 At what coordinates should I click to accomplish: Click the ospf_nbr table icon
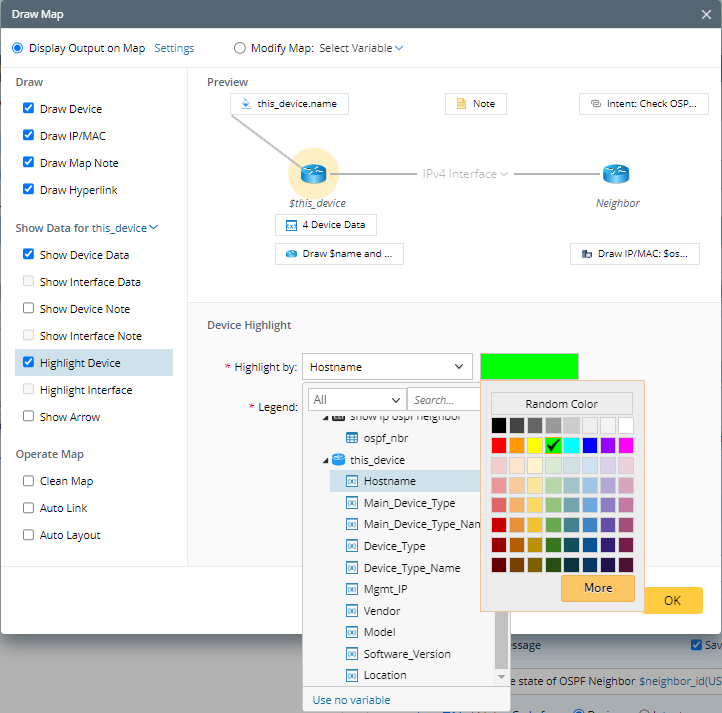coord(352,438)
